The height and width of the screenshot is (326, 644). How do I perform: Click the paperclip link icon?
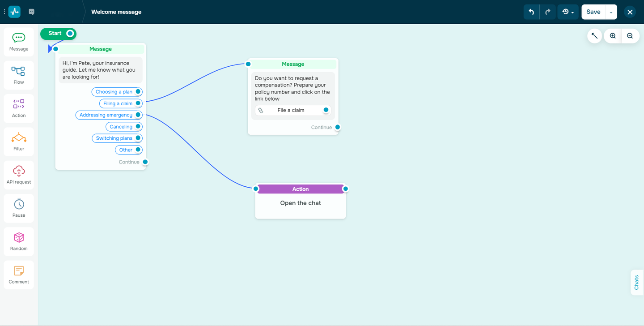261,110
